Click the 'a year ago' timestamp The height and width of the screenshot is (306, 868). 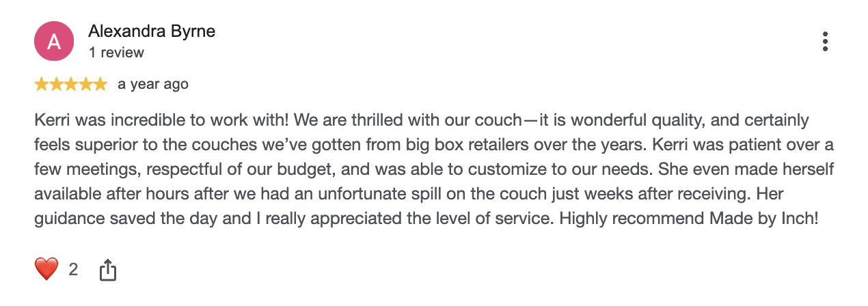pos(153,84)
